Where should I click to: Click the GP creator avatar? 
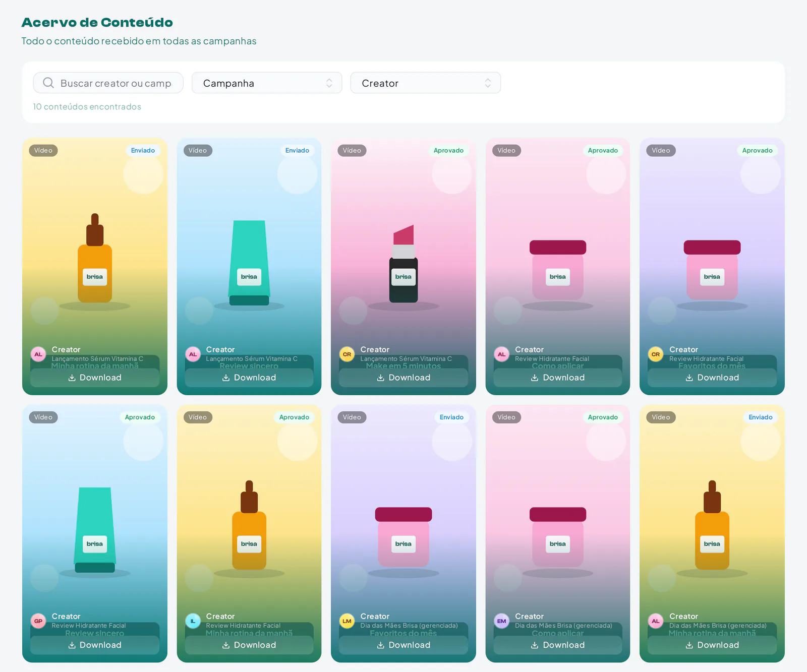pyautogui.click(x=38, y=621)
